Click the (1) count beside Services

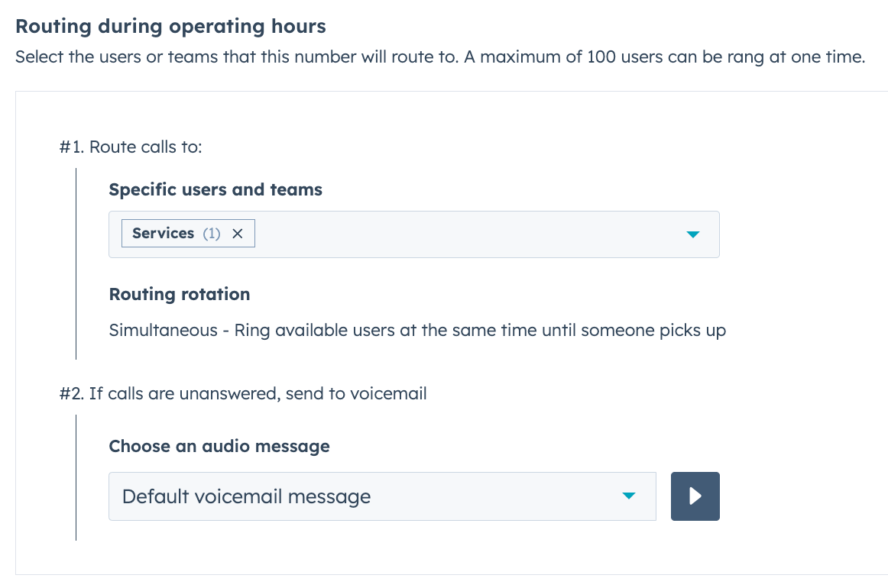click(x=212, y=233)
